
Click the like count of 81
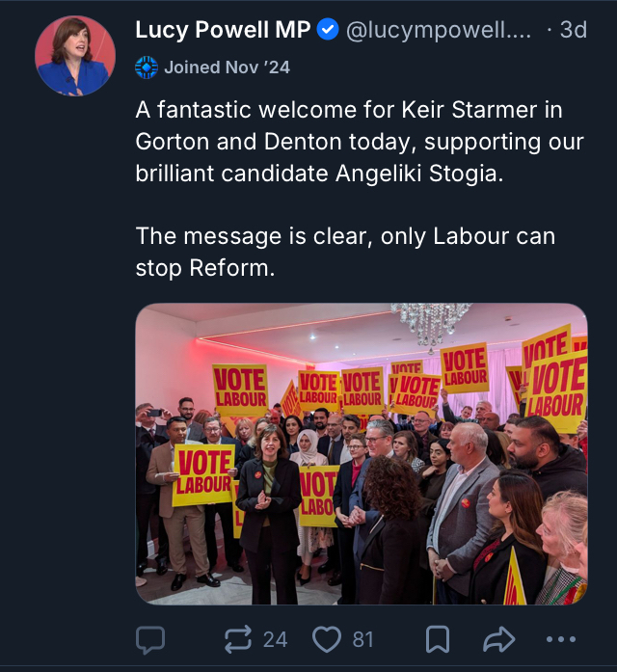[x=362, y=639]
